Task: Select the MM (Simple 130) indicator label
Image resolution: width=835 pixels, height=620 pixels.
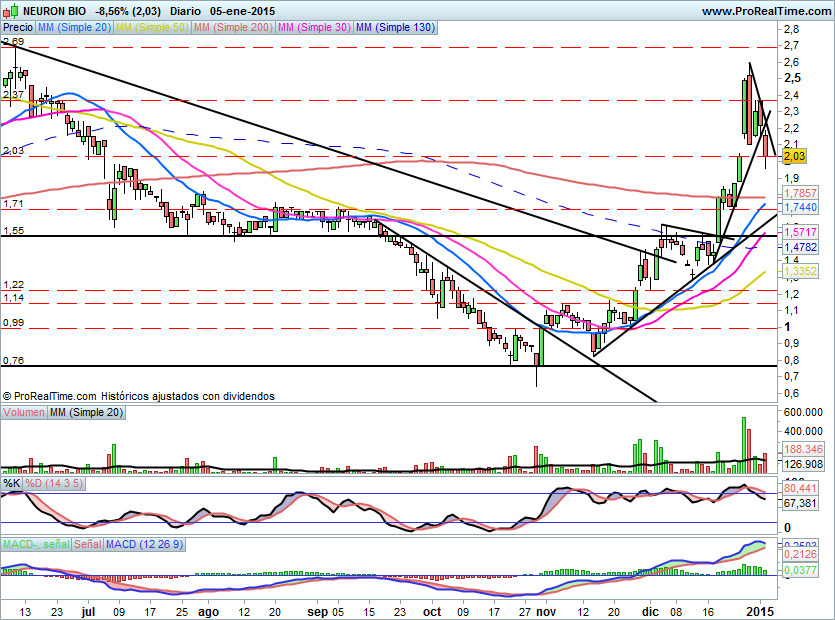Action: (395, 28)
